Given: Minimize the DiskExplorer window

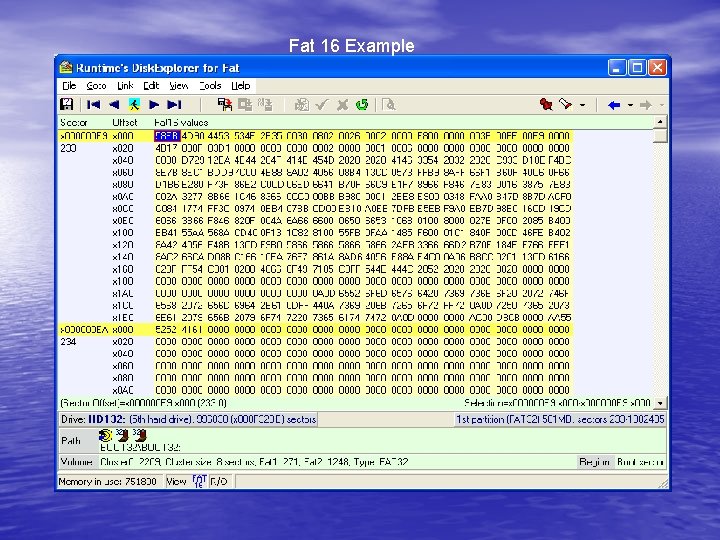Looking at the screenshot, I should pyautogui.click(x=617, y=68).
